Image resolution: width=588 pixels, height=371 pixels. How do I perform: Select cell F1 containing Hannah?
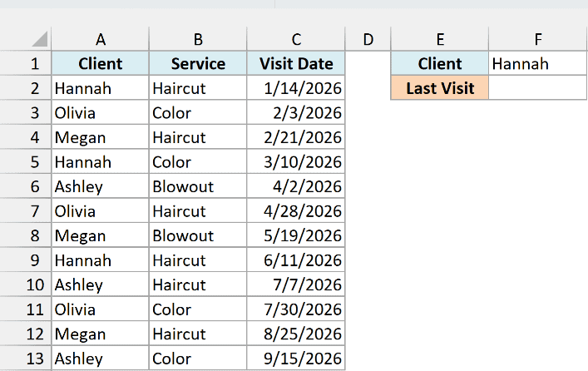coord(538,63)
